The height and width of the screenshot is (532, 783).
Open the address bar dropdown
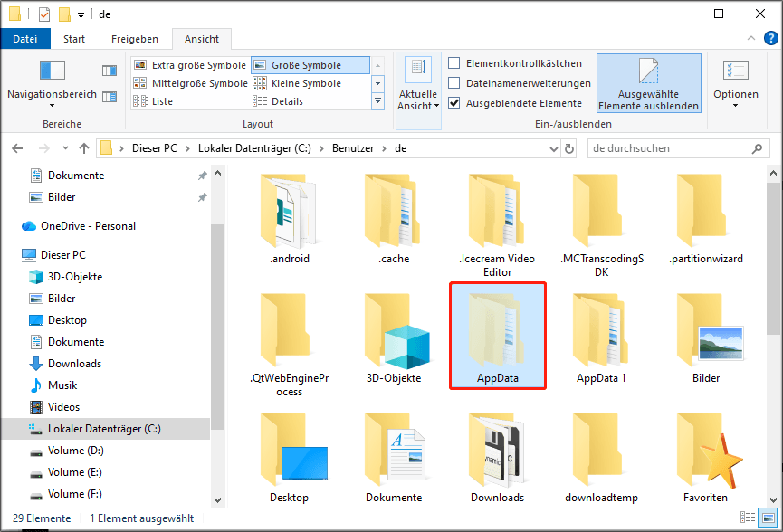(554, 147)
